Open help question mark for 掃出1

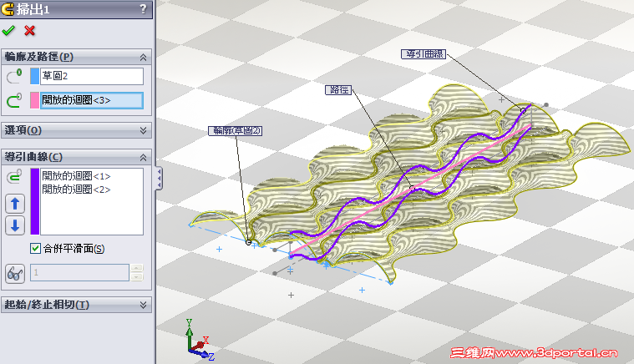pyautogui.click(x=143, y=8)
